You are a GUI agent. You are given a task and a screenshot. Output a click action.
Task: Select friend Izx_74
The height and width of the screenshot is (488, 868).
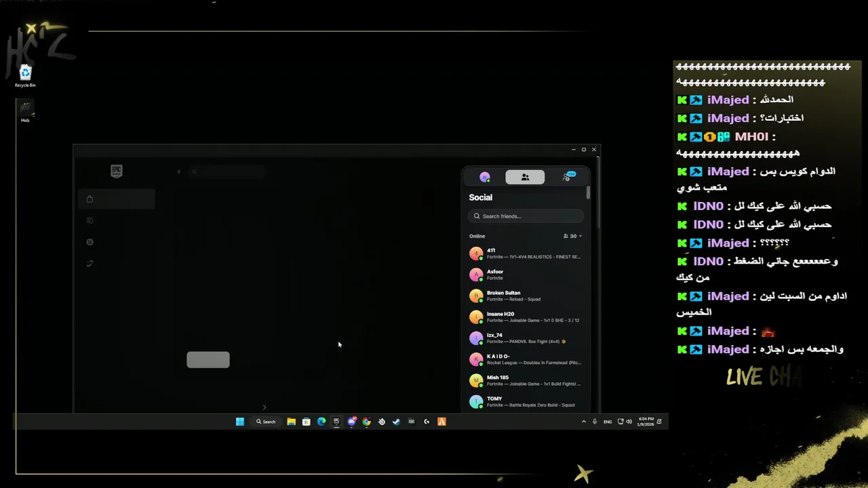coord(526,338)
